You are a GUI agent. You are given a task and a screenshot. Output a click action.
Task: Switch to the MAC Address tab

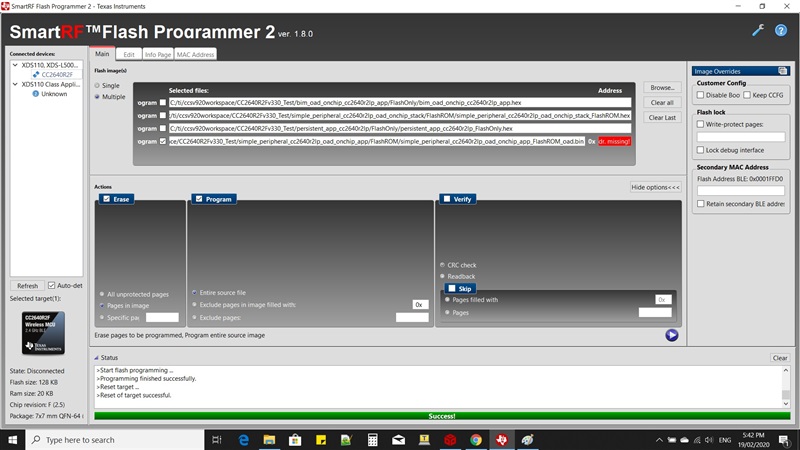195,54
